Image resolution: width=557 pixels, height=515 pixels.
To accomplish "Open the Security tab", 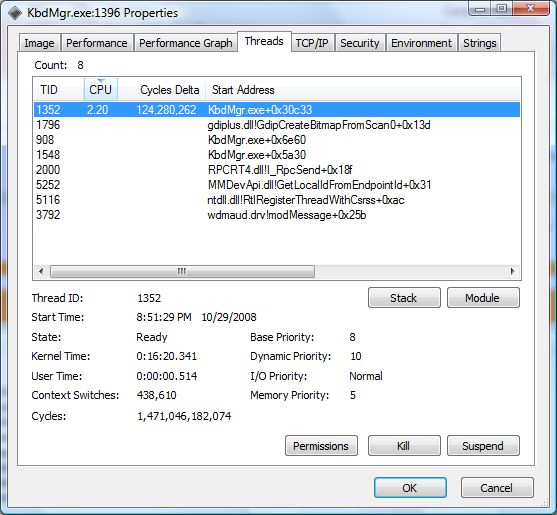I will coord(360,43).
